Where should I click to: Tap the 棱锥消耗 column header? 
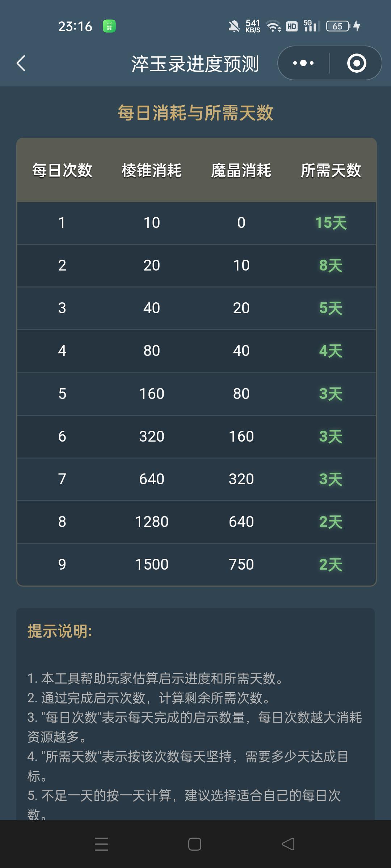pyautogui.click(x=152, y=170)
